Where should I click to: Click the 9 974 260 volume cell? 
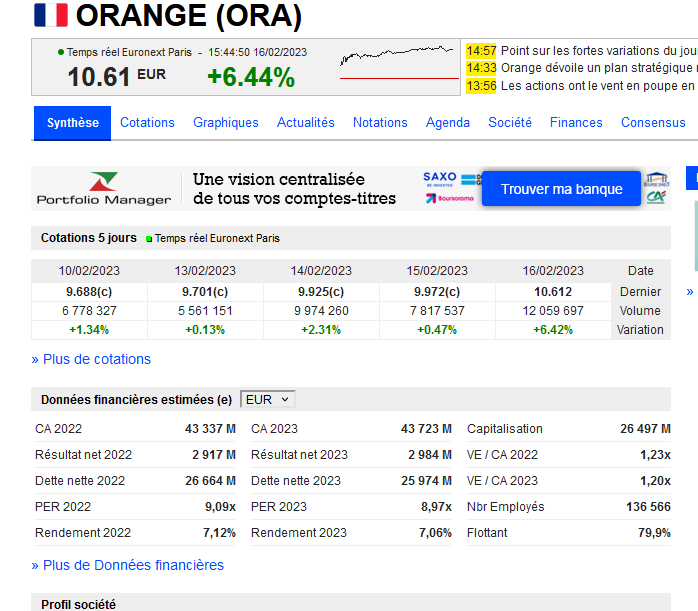[321, 311]
